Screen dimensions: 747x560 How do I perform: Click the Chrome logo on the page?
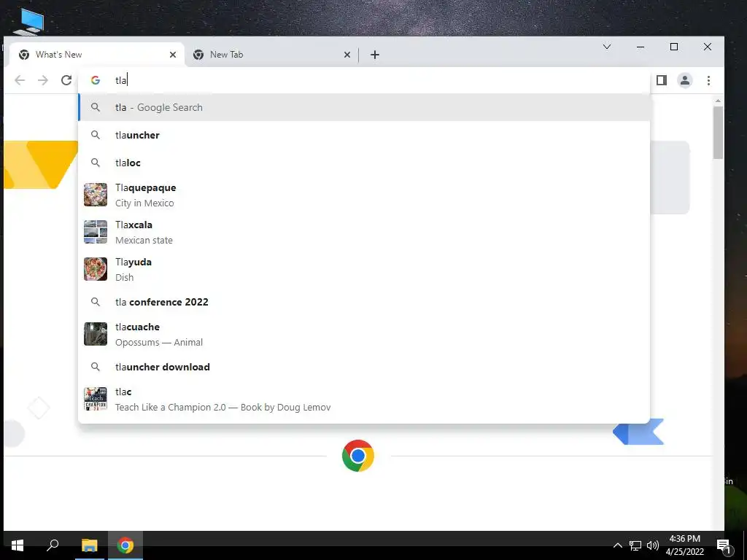357,456
